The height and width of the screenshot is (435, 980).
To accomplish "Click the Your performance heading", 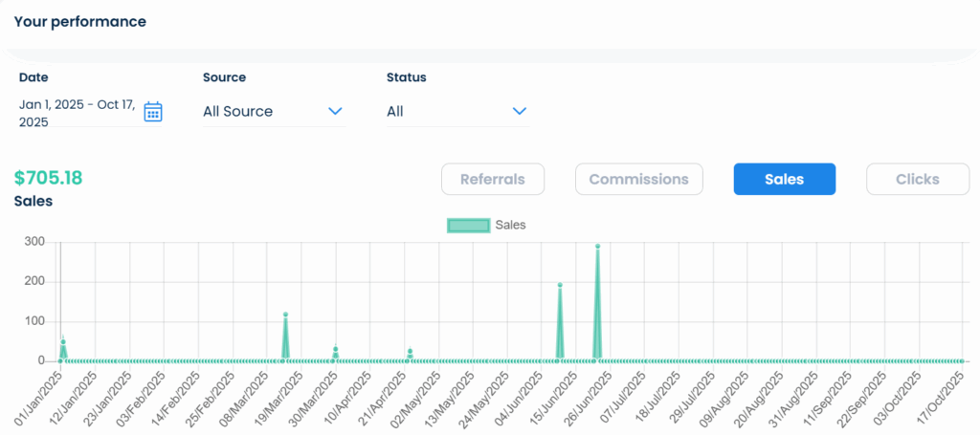I will pyautogui.click(x=80, y=21).
